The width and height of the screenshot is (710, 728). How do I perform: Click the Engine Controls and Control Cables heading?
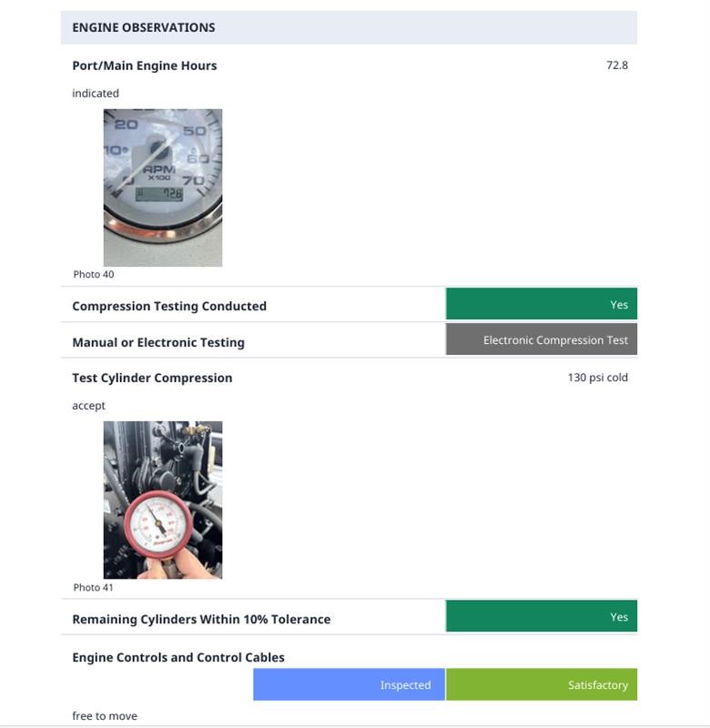(178, 657)
